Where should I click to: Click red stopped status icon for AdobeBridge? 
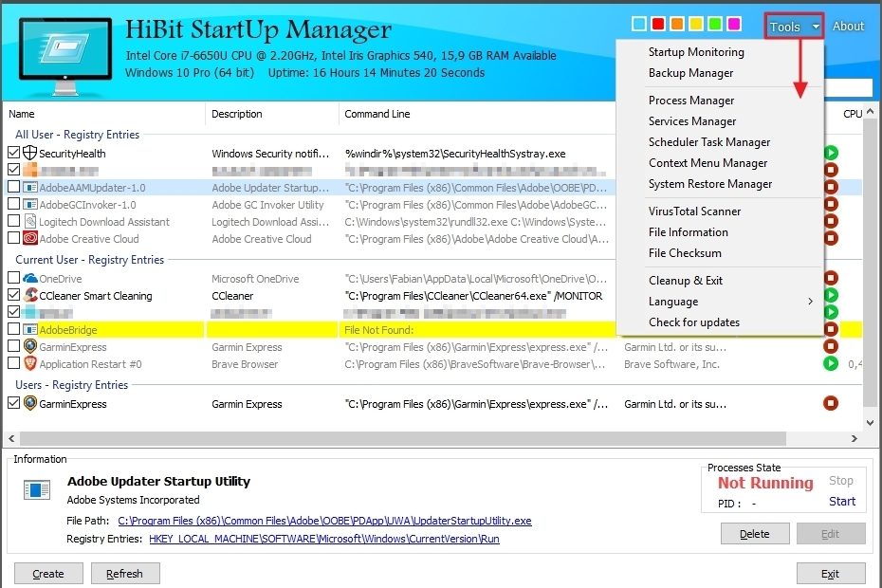pyautogui.click(x=831, y=329)
